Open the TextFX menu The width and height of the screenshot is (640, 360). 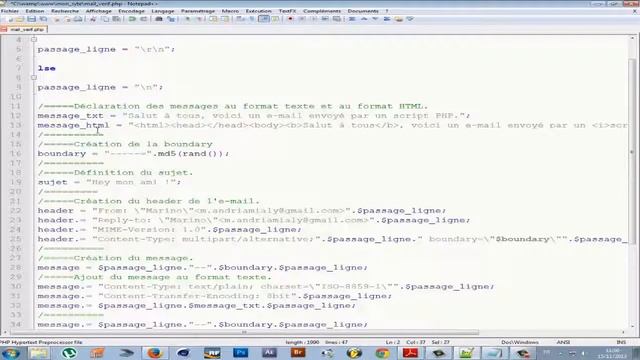(287, 11)
